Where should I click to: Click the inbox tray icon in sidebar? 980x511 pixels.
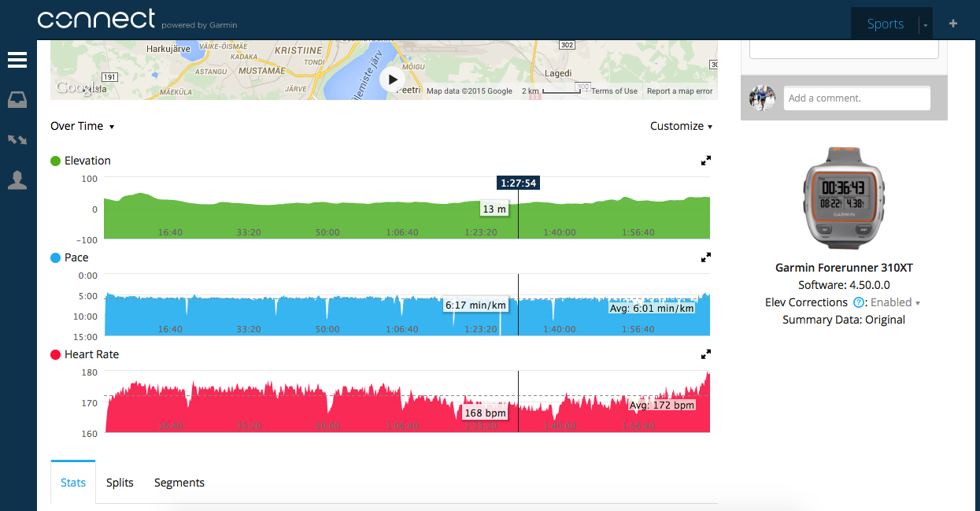tap(17, 100)
